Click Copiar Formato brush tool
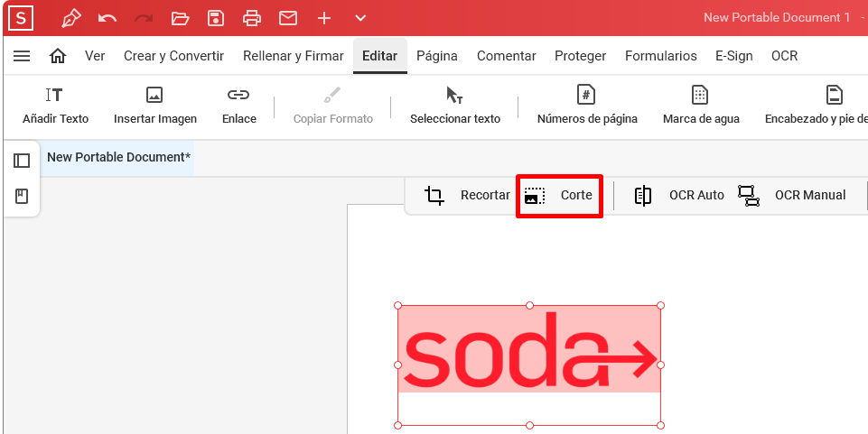This screenshot has width=868, height=434. (x=333, y=106)
